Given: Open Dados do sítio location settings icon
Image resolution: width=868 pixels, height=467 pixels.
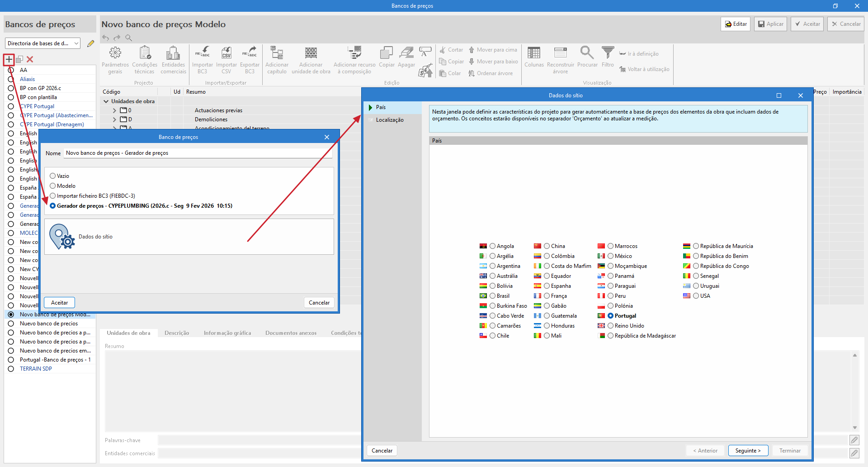Looking at the screenshot, I should coord(62,237).
